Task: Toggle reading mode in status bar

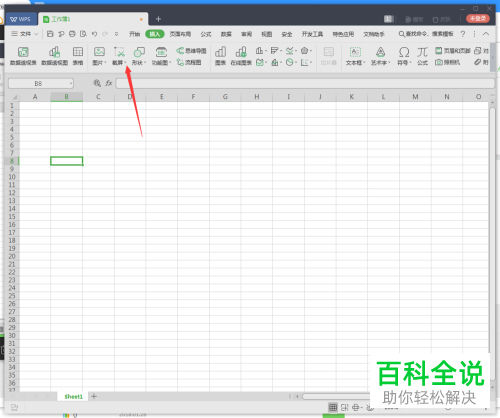Action: 356,407
